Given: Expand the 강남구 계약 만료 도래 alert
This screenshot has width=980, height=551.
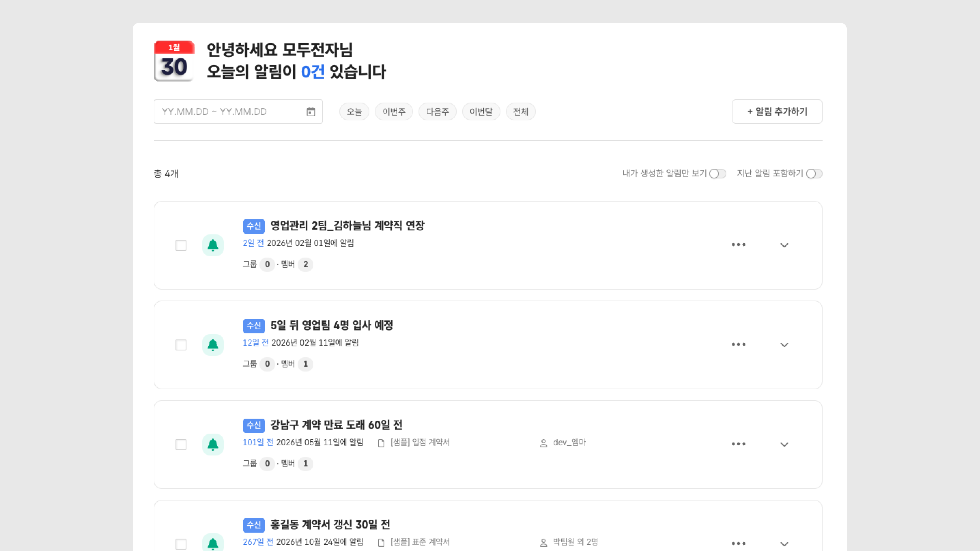Looking at the screenshot, I should (784, 445).
